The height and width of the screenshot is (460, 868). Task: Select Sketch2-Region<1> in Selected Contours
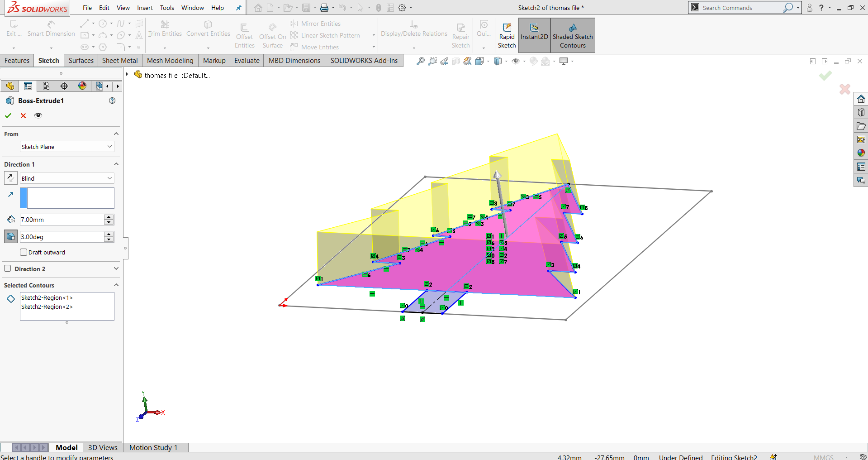pos(47,297)
